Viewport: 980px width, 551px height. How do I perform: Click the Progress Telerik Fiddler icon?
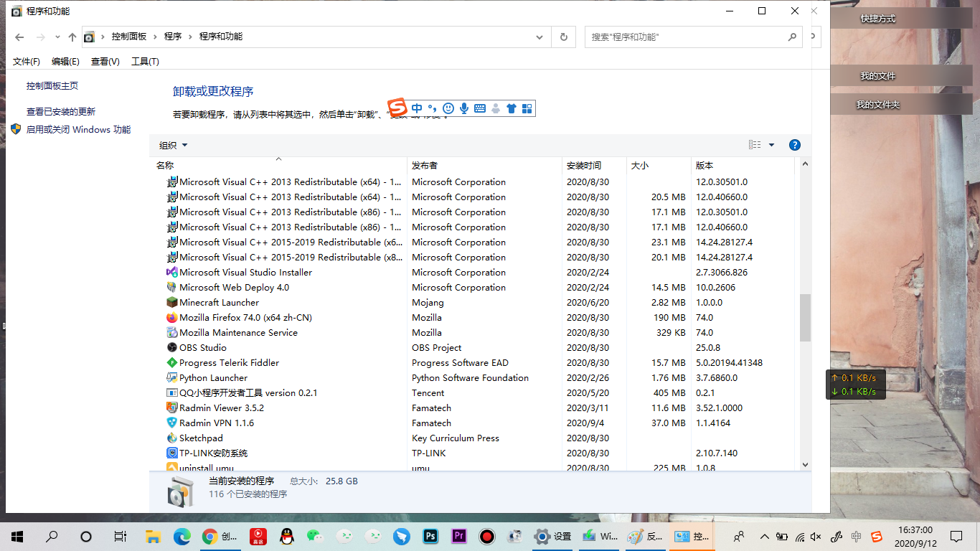point(172,363)
